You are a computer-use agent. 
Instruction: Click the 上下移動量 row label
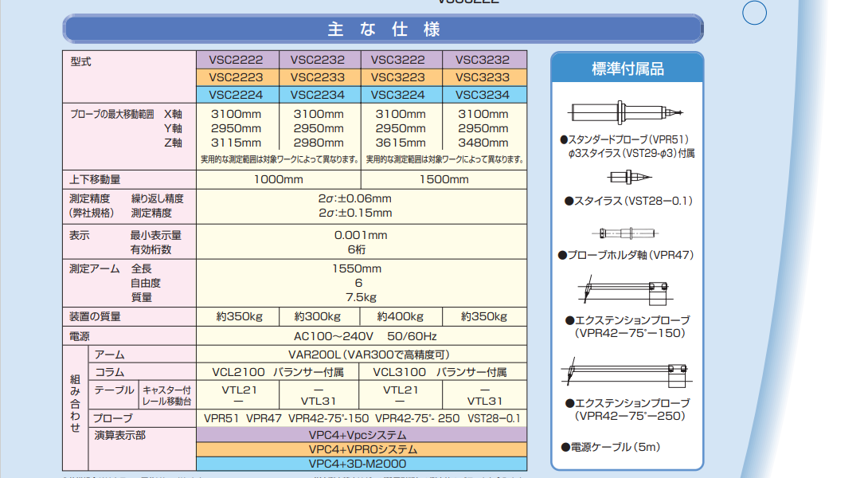point(95,179)
